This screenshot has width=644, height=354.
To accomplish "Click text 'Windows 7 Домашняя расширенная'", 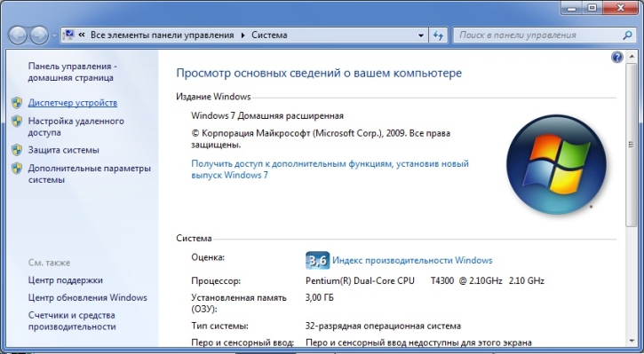I will [267, 115].
